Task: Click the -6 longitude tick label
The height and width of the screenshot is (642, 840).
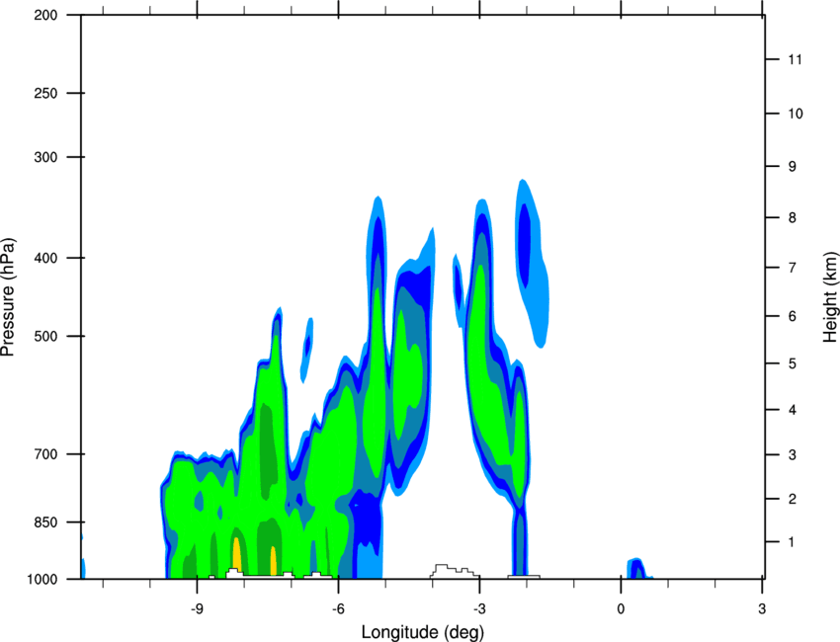Action: pos(338,608)
